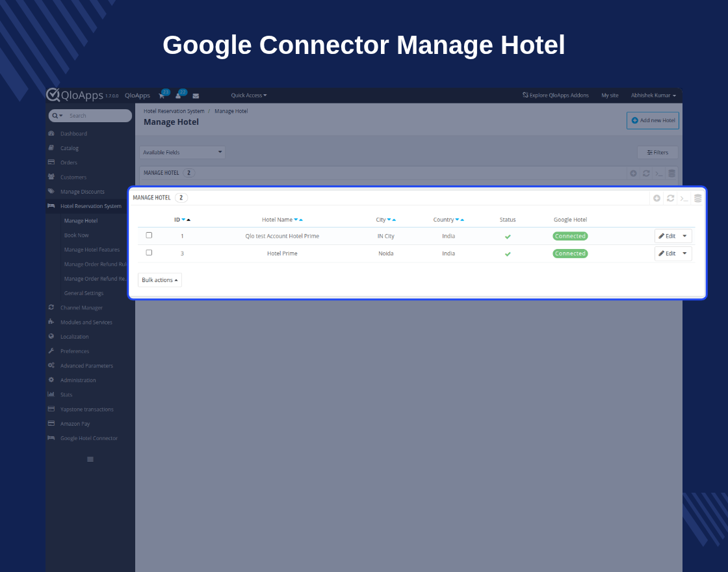Open the shopping cart notifications icon
The width and height of the screenshot is (728, 572).
point(162,96)
